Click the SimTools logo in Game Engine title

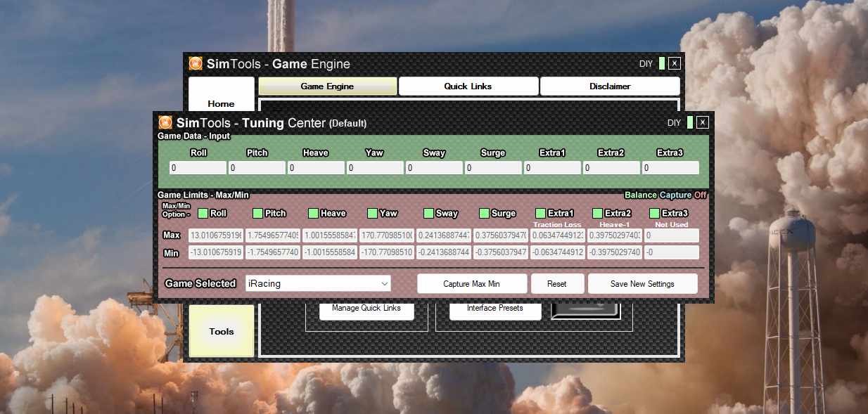click(196, 63)
